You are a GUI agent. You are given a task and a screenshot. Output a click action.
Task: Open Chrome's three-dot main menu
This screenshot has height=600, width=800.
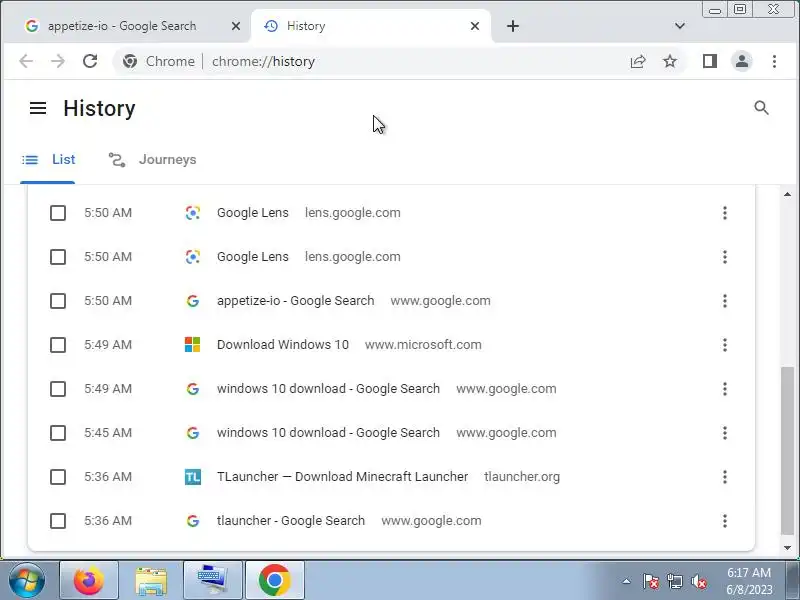tap(774, 61)
